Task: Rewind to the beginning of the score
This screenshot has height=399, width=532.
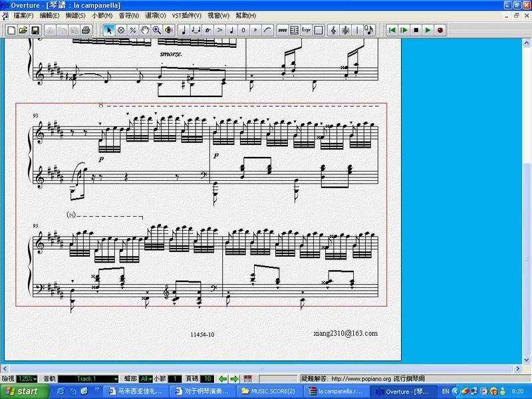Action: [x=392, y=30]
